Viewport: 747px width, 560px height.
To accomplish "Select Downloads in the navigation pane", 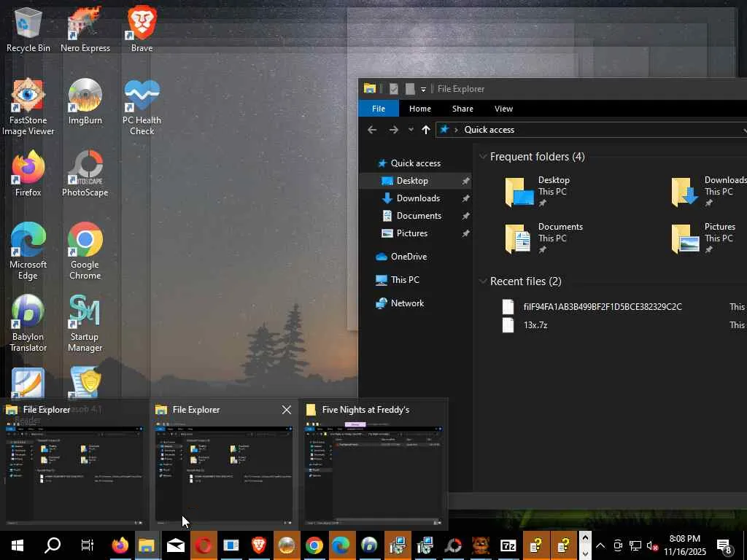I will (x=415, y=198).
